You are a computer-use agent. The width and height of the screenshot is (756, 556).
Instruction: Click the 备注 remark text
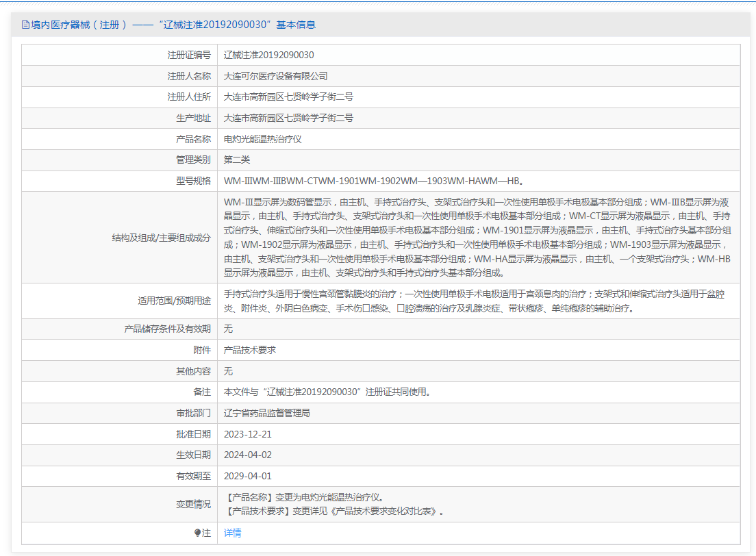(328, 392)
